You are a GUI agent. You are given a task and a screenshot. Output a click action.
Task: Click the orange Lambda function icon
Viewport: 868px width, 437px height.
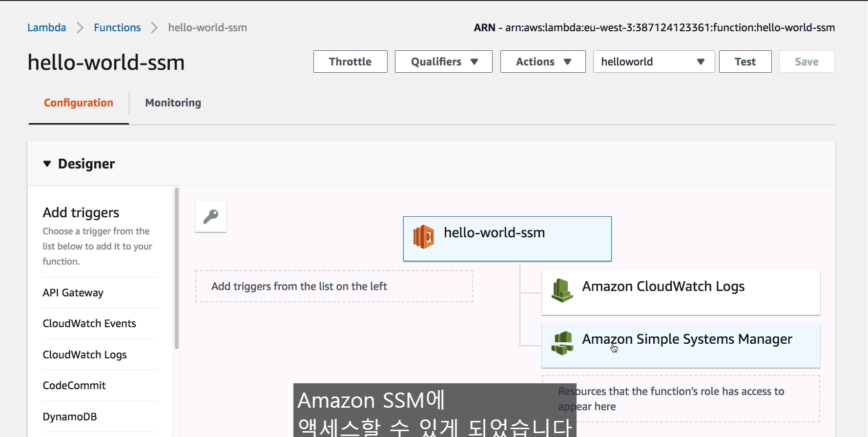click(424, 237)
